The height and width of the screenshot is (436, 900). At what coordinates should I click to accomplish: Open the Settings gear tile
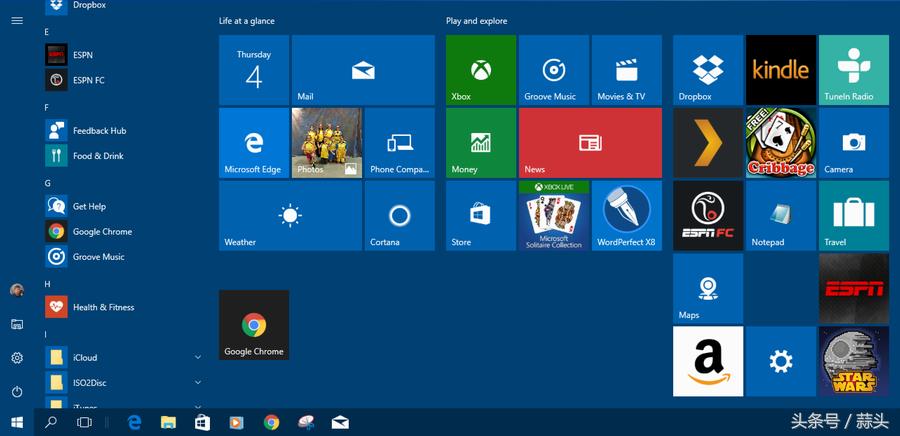(x=781, y=361)
